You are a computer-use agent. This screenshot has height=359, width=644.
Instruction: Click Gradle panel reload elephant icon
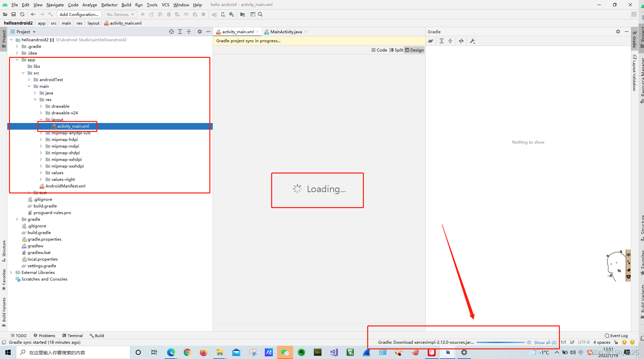click(x=431, y=41)
